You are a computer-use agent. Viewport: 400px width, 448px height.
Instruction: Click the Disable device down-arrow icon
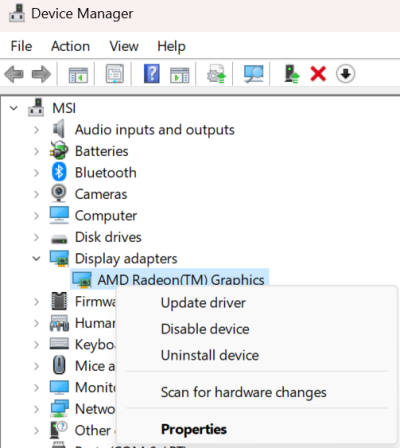345,74
